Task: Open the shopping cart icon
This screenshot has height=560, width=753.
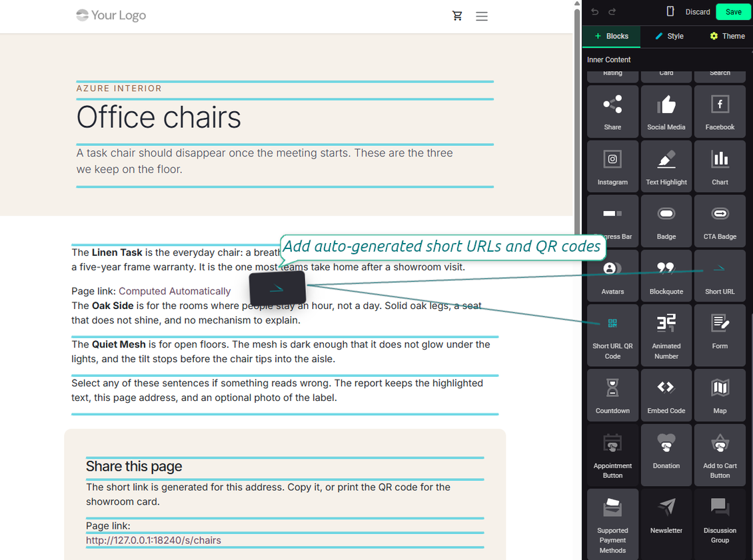Action: tap(457, 16)
